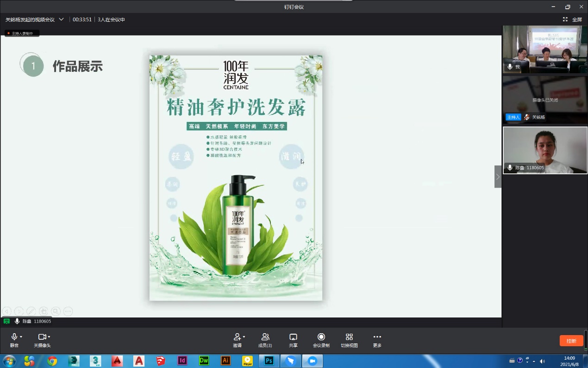This screenshot has width=588, height=368.
Task: Open SketchUp from the taskbar
Action: pyautogui.click(x=161, y=361)
